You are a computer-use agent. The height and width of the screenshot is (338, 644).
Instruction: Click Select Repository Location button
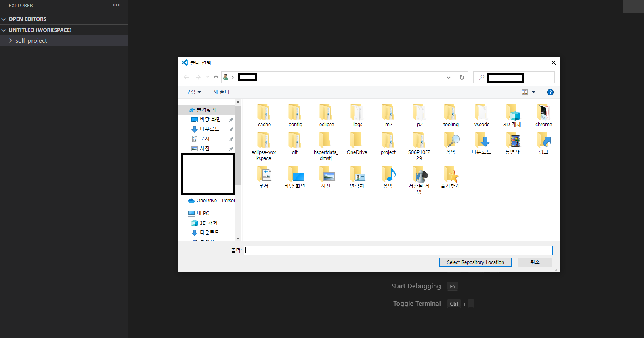476,262
